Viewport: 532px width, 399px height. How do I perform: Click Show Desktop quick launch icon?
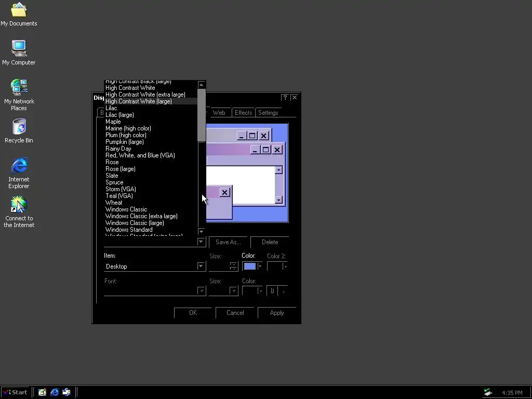42,392
